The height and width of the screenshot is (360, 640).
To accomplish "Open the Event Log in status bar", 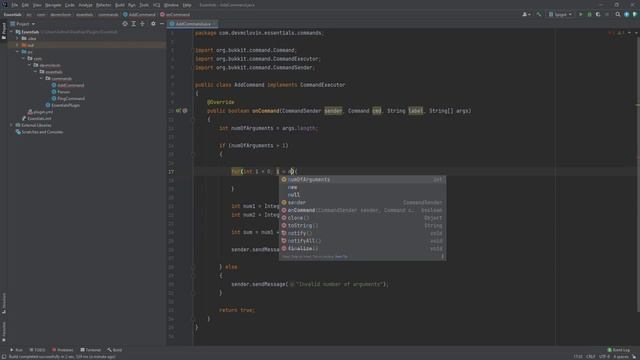I will point(619,350).
